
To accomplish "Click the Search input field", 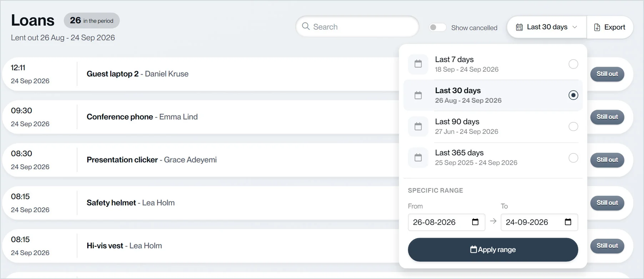I will point(357,26).
